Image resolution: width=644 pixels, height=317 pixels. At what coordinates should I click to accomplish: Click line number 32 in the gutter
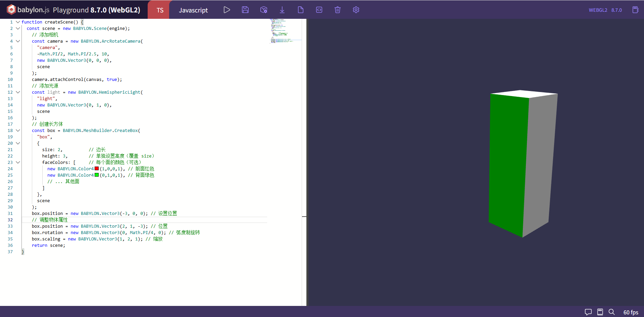(x=10, y=220)
